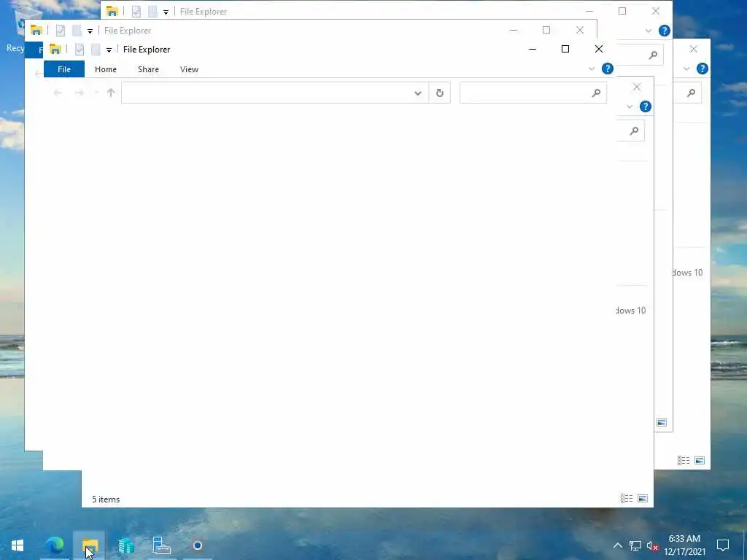The width and height of the screenshot is (747, 560).
Task: Refresh the front window with the refresh button
Action: tap(440, 93)
